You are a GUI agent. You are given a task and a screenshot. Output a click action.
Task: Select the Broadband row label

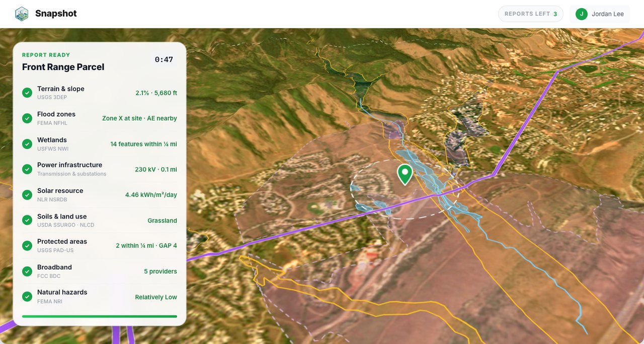[x=54, y=267]
